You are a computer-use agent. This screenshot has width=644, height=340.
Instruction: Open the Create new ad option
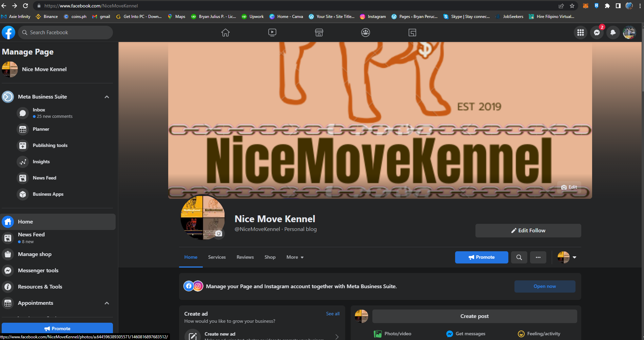click(x=262, y=335)
